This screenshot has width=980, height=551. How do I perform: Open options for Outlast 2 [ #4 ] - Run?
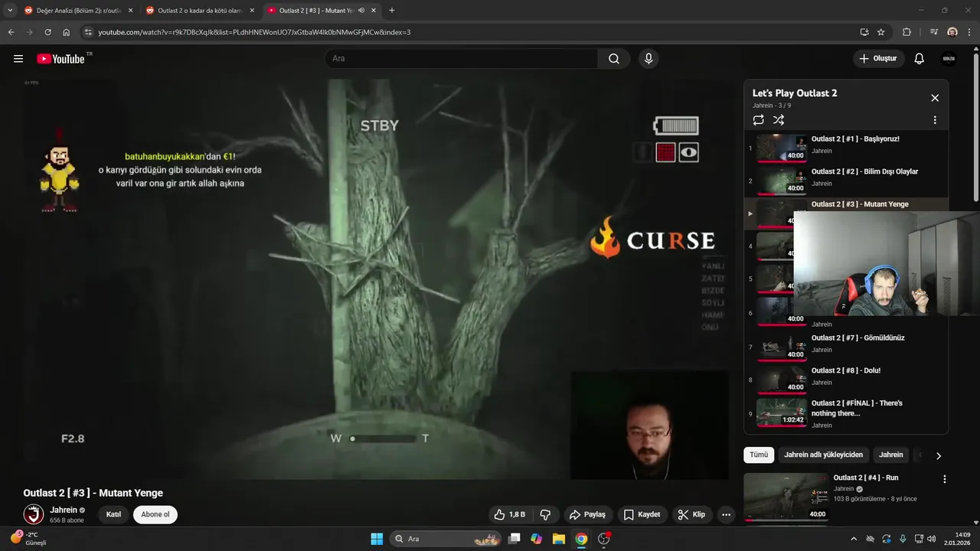944,479
